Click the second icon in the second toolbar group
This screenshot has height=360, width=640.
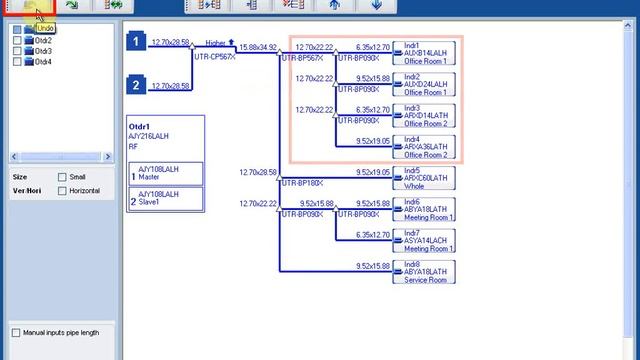252,5
